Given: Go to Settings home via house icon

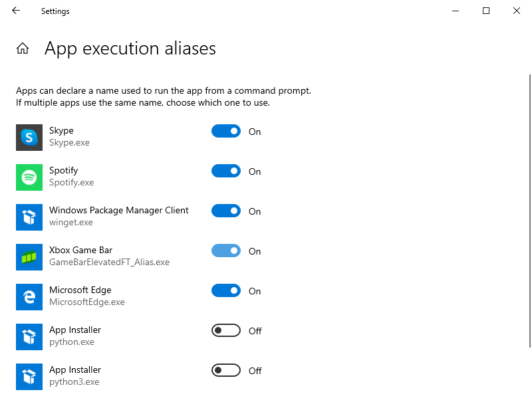Looking at the screenshot, I should click(23, 49).
